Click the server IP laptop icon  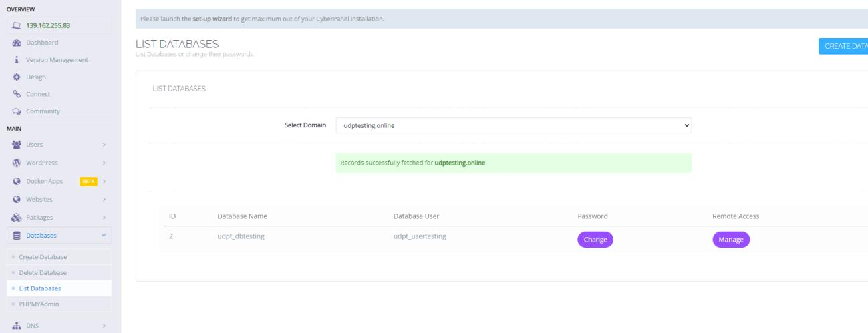coord(17,26)
